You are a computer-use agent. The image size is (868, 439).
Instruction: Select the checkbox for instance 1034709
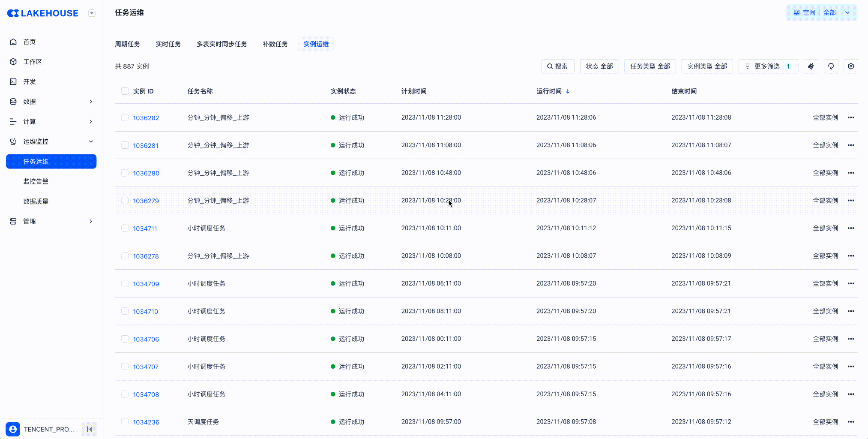tap(125, 284)
